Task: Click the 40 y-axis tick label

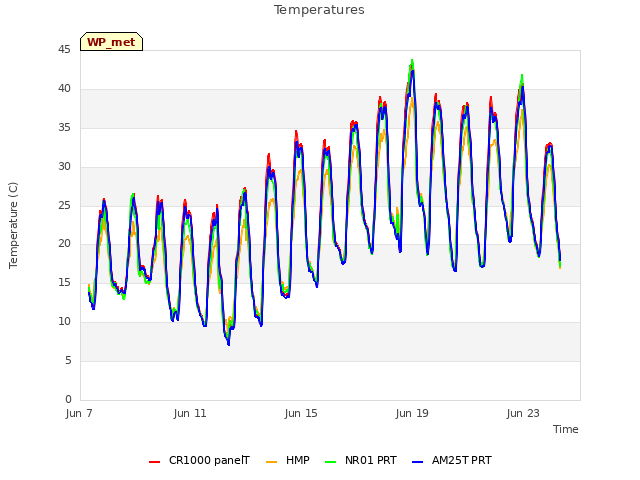Action: [64, 89]
